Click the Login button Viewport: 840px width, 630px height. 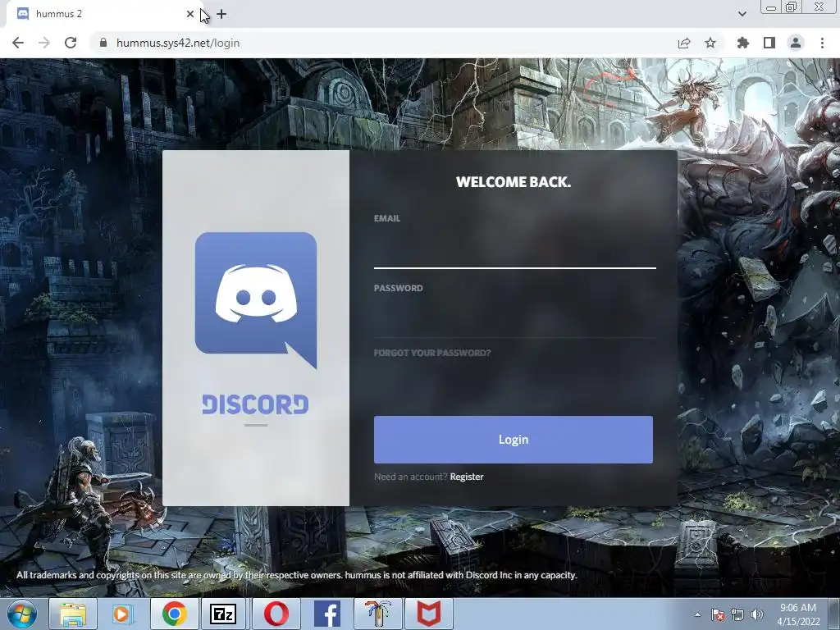[x=514, y=440]
